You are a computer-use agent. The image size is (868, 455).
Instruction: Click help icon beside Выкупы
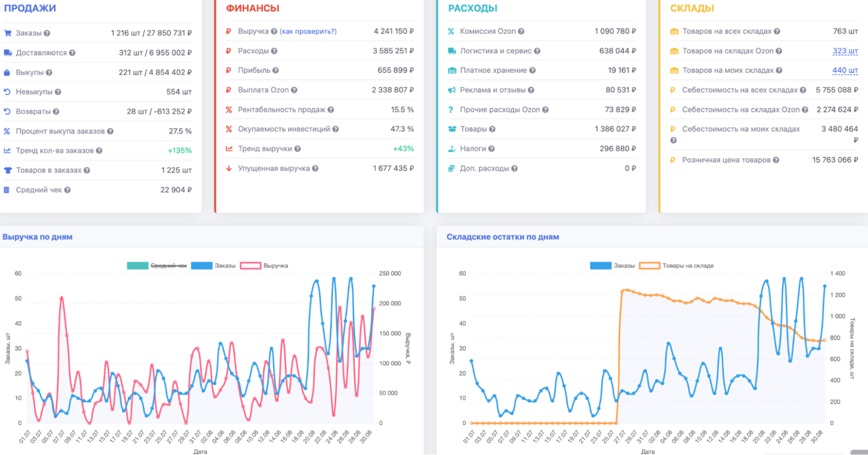pos(49,72)
